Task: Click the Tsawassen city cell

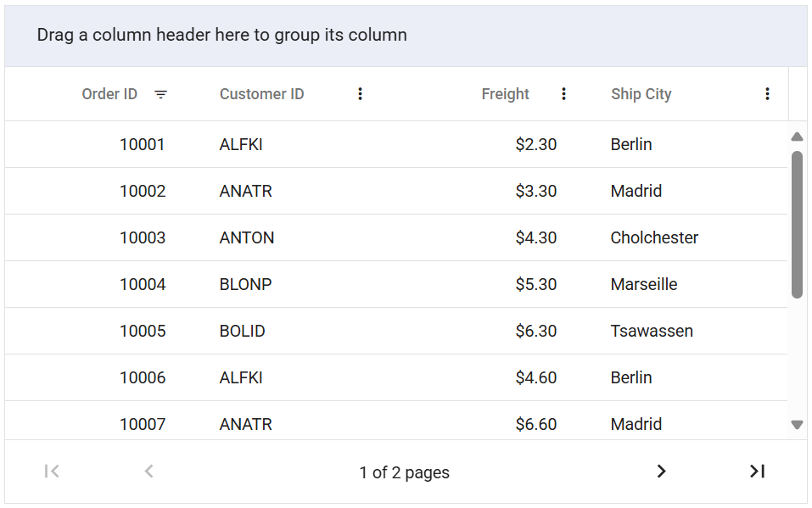Action: pos(652,331)
